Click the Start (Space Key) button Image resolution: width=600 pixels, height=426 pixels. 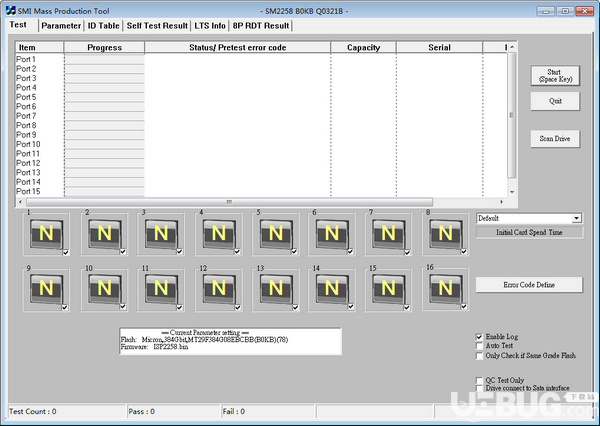click(555, 75)
